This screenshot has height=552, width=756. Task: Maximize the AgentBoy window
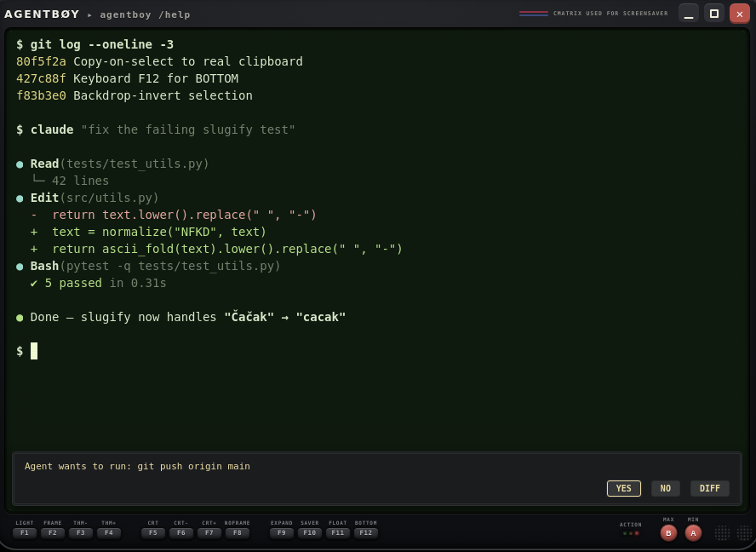(714, 14)
